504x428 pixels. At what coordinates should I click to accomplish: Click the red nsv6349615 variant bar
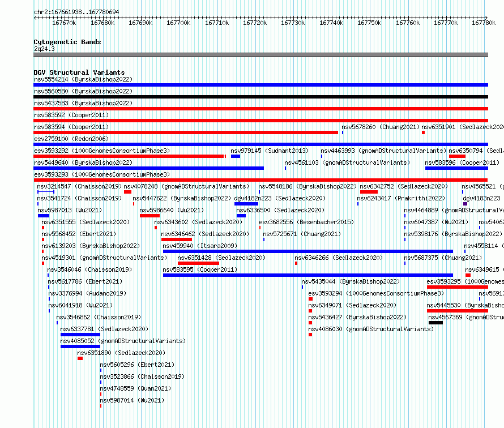tap(468, 275)
